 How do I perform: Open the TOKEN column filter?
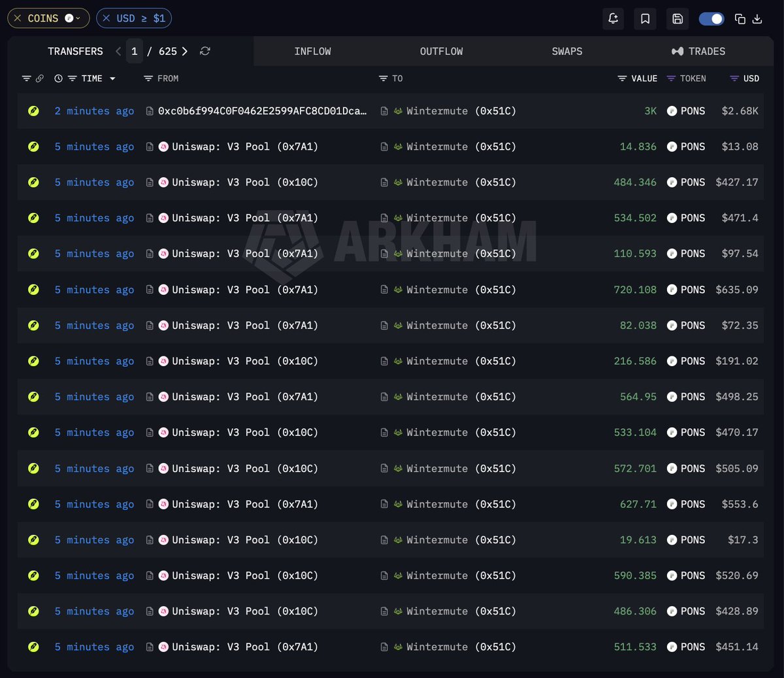671,78
